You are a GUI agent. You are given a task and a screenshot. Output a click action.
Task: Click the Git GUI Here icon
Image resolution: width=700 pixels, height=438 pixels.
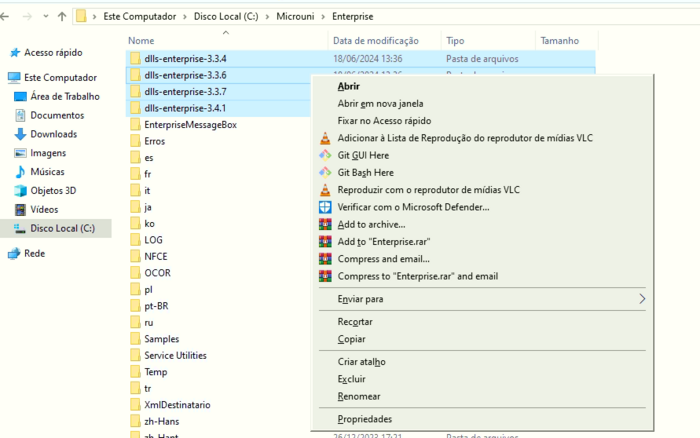pos(325,155)
